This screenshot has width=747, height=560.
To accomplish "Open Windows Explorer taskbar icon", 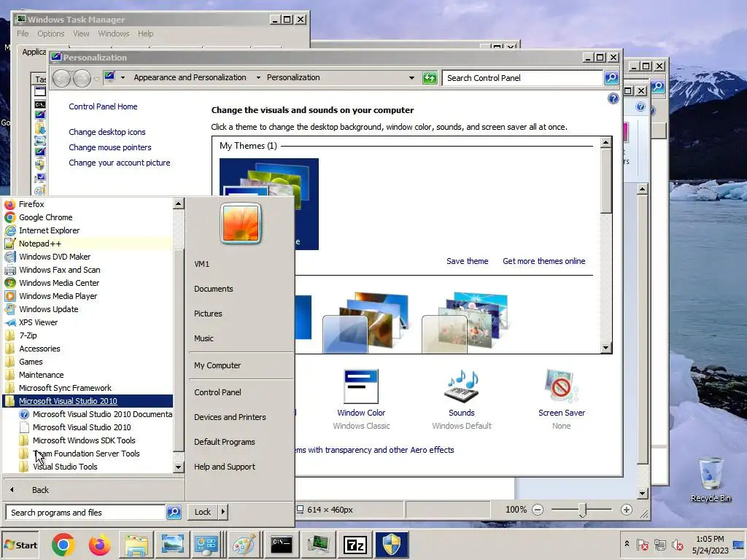I will pyautogui.click(x=136, y=545).
